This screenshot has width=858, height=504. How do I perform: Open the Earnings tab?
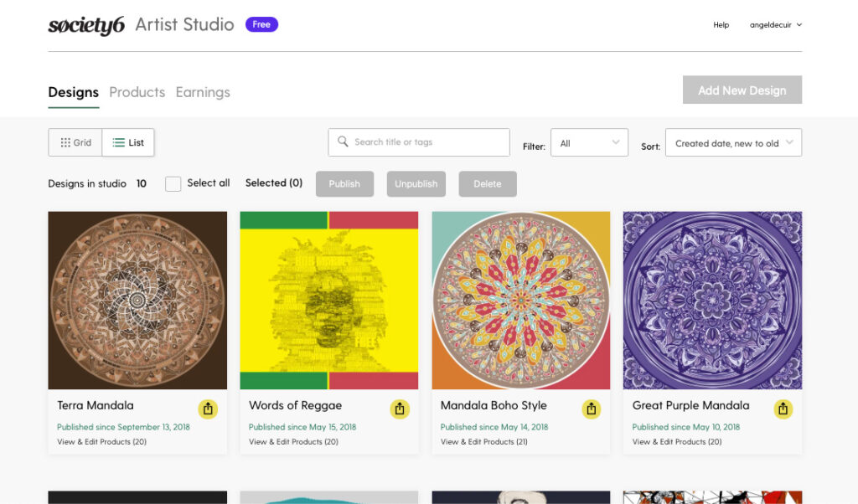click(x=203, y=92)
